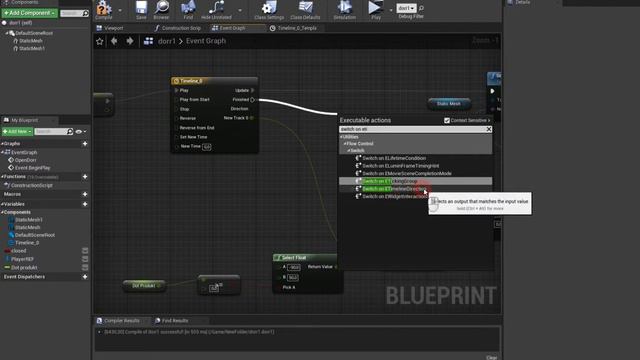
Task: Open the Add Component dropdown
Action: coord(29,13)
